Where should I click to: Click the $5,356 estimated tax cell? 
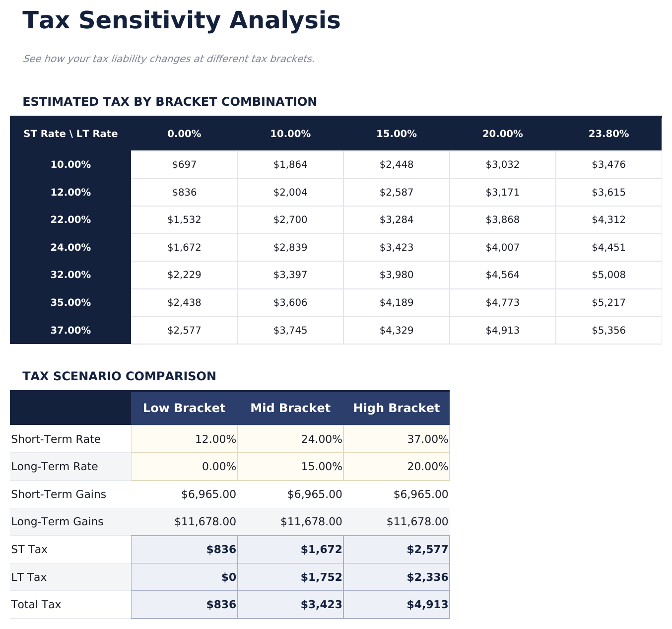tap(608, 330)
